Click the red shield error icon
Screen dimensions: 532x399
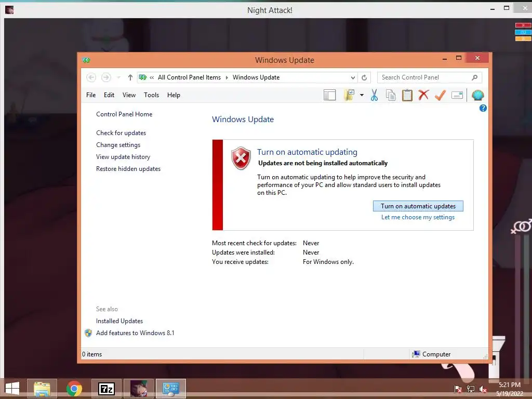pyautogui.click(x=241, y=158)
